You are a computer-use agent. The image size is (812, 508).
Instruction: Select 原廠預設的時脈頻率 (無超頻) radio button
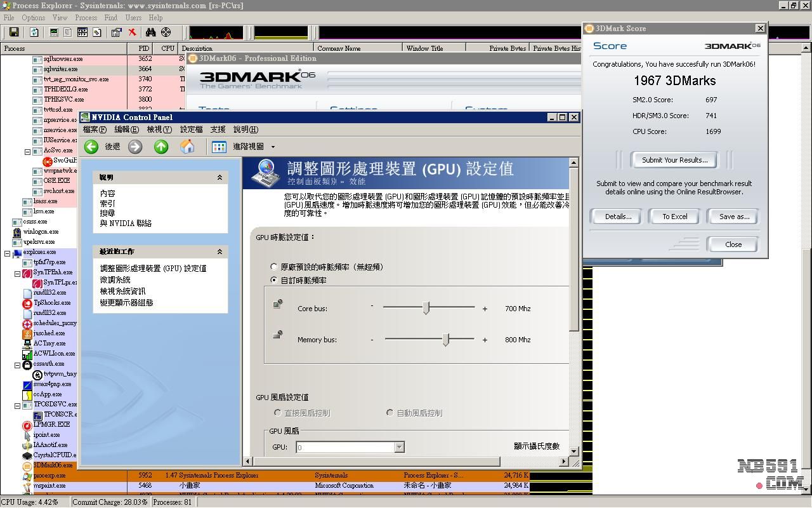coord(274,267)
